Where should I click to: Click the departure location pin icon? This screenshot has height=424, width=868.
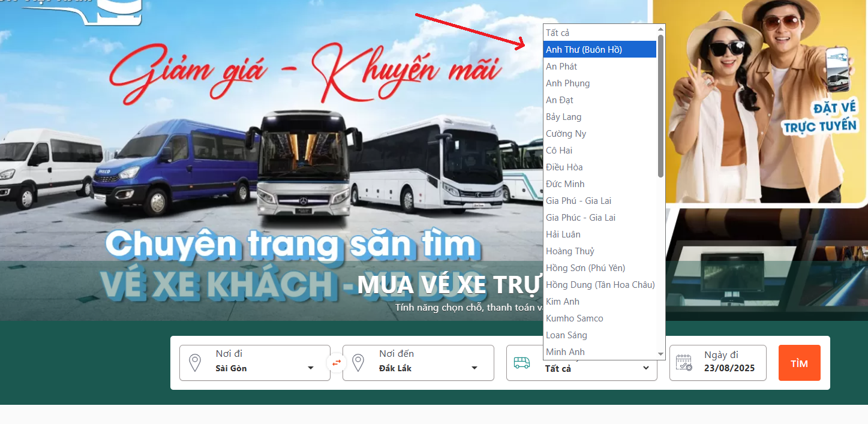pyautogui.click(x=195, y=363)
